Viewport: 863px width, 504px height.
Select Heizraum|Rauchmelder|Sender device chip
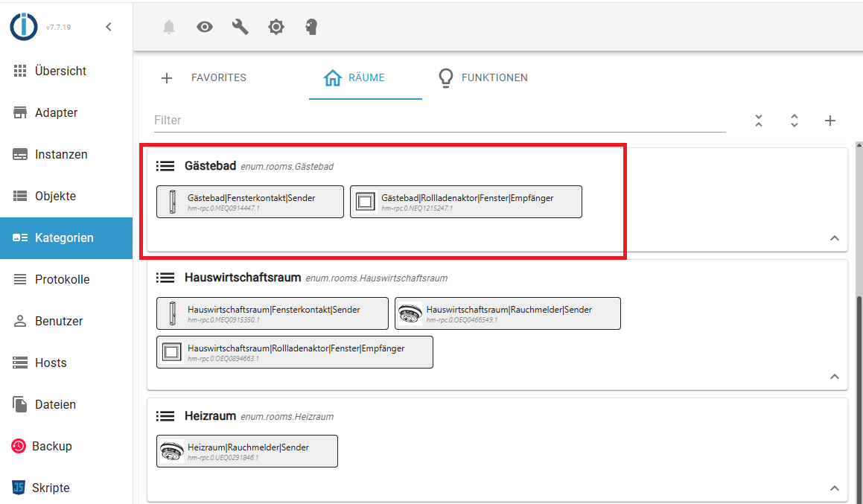pyautogui.click(x=247, y=451)
